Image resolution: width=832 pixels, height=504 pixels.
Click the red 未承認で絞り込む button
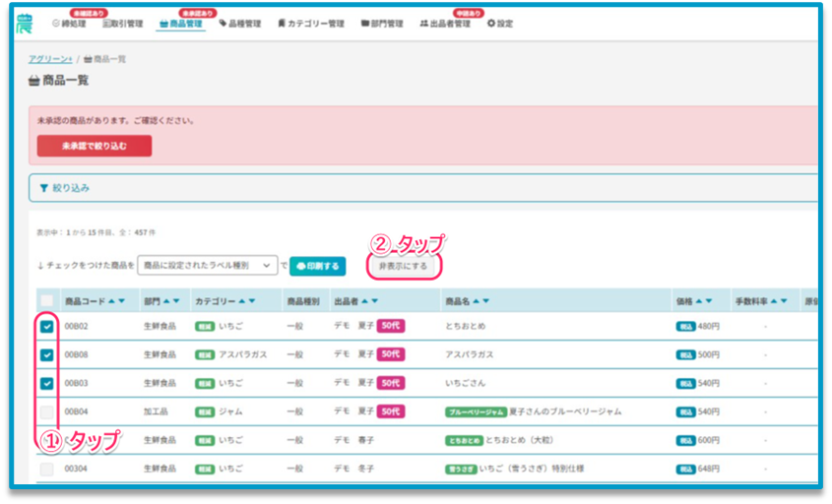(x=95, y=146)
